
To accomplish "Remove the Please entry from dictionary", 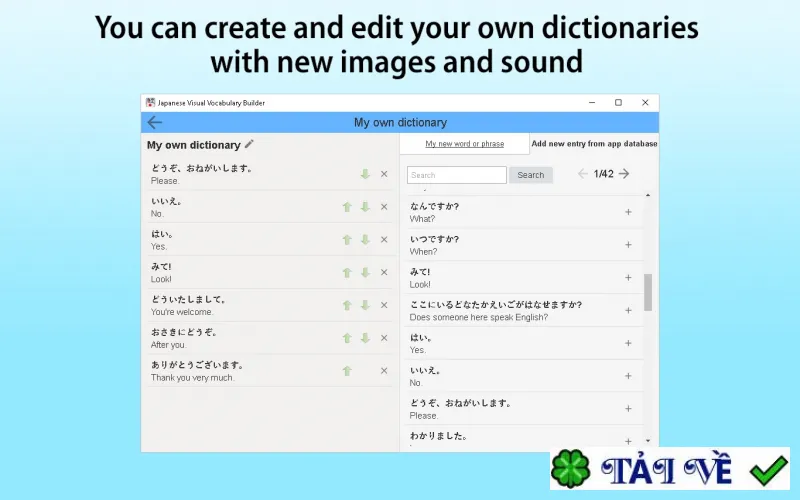I will [384, 174].
